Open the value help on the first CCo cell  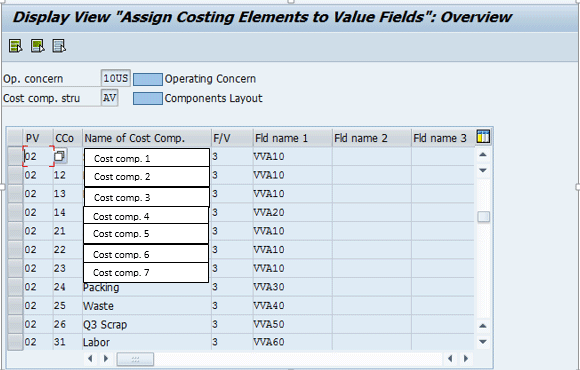click(x=60, y=156)
